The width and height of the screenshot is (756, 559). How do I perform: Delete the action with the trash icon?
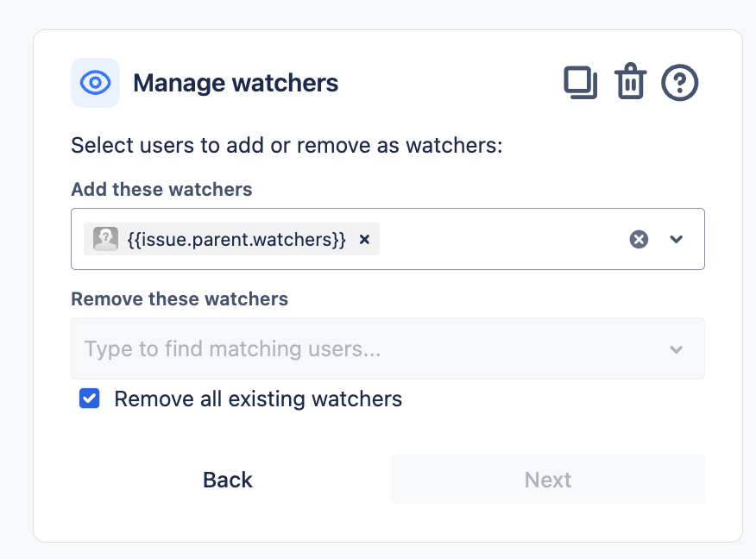(630, 82)
